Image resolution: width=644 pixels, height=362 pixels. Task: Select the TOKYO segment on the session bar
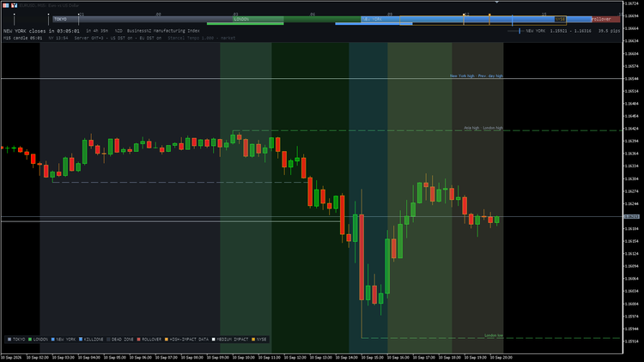tap(143, 19)
